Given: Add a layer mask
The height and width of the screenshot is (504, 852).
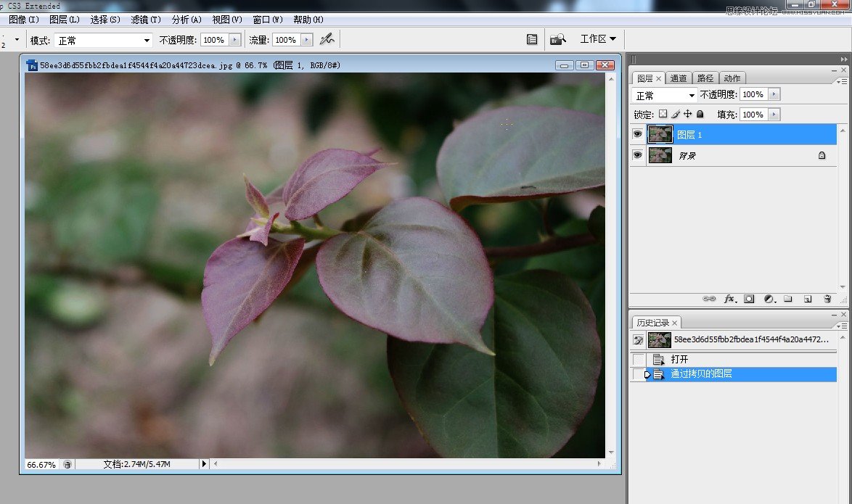Looking at the screenshot, I should (749, 299).
